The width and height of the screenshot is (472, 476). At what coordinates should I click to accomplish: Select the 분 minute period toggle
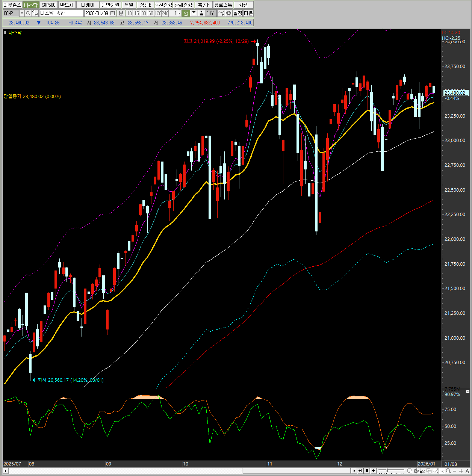pyautogui.click(x=121, y=13)
